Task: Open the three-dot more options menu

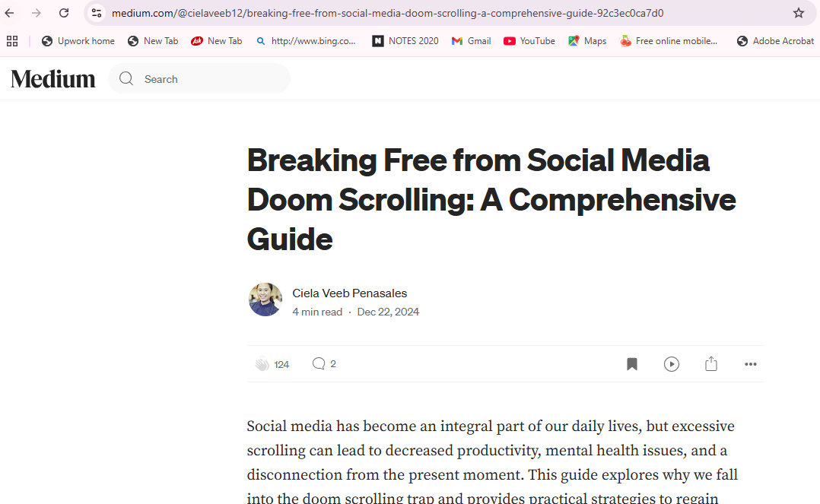Action: click(750, 364)
